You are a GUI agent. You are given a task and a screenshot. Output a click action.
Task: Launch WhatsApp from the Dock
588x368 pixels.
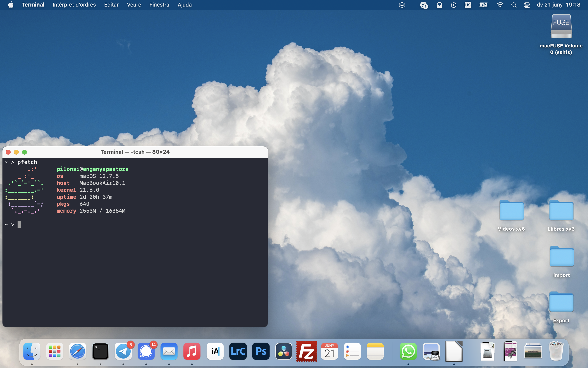[408, 351]
